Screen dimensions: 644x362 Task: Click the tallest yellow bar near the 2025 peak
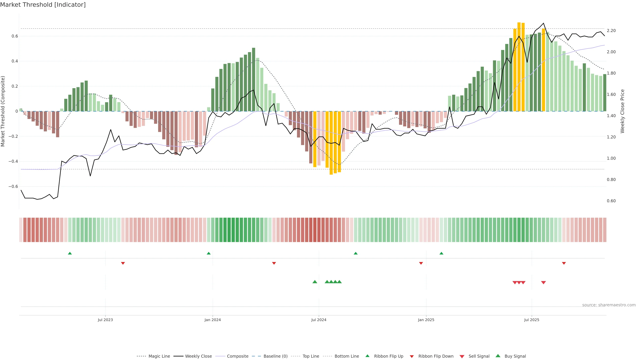click(519, 65)
